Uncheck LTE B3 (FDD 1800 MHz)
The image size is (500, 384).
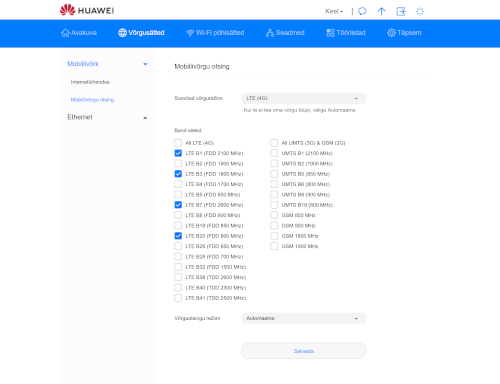point(178,174)
